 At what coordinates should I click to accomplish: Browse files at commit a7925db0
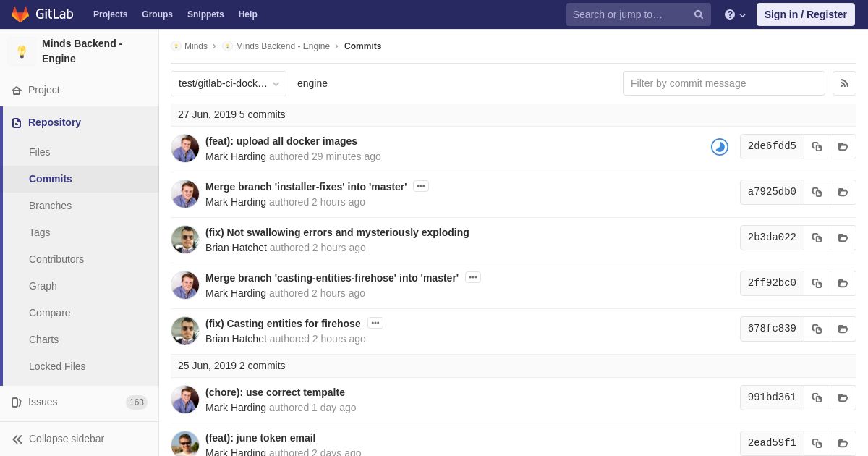click(x=843, y=192)
